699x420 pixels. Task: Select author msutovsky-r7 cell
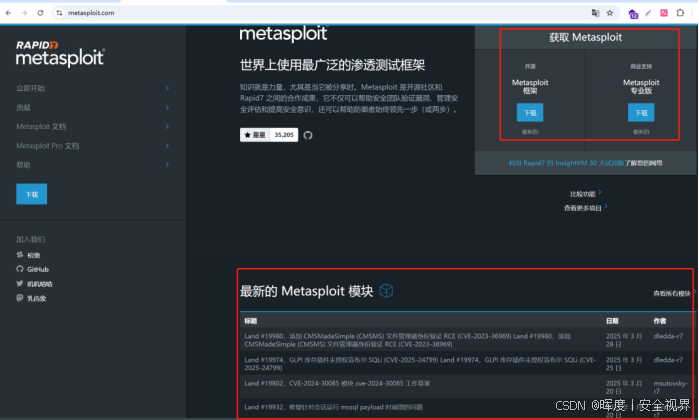[670, 387]
